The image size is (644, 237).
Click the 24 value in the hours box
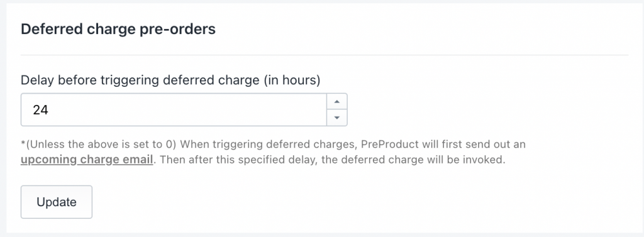coord(41,110)
